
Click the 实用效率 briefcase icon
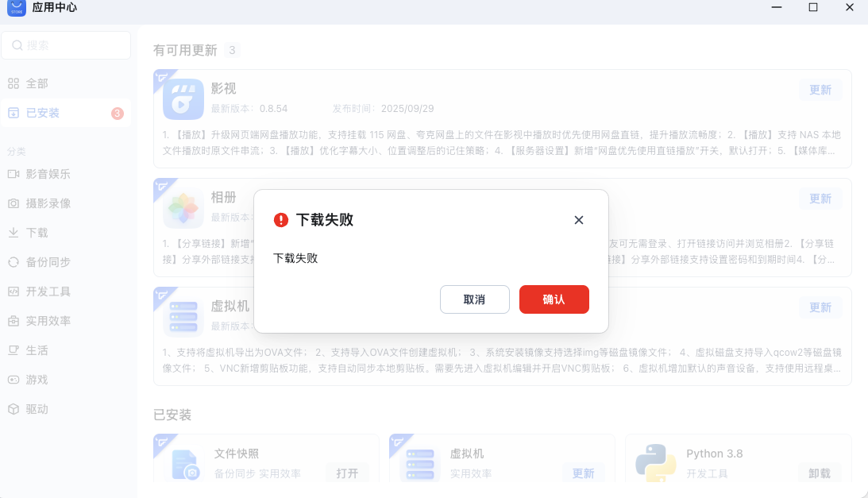[x=14, y=321]
